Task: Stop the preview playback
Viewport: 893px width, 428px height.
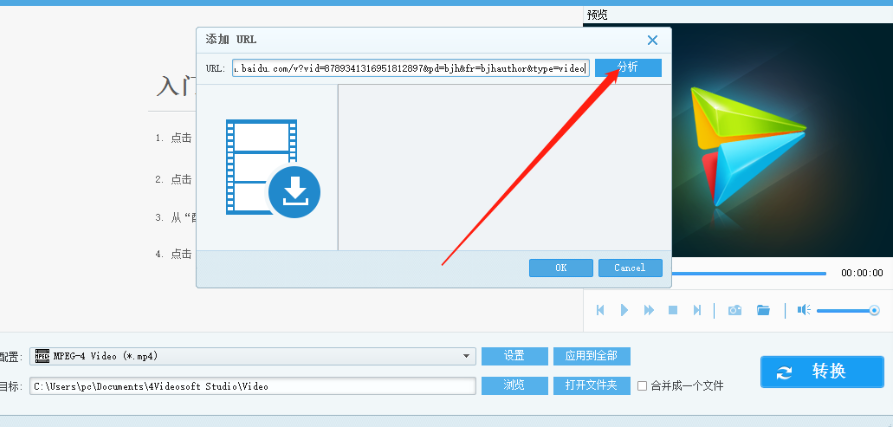Action: point(673,310)
